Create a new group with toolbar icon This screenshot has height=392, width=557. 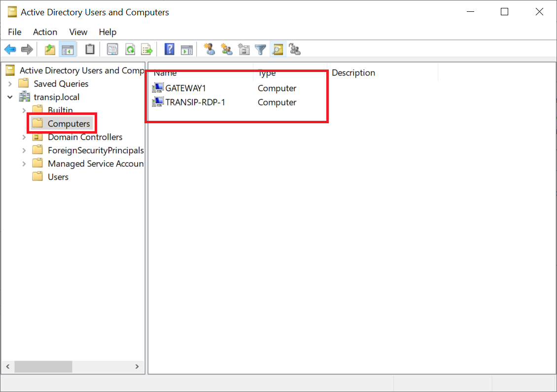[226, 49]
